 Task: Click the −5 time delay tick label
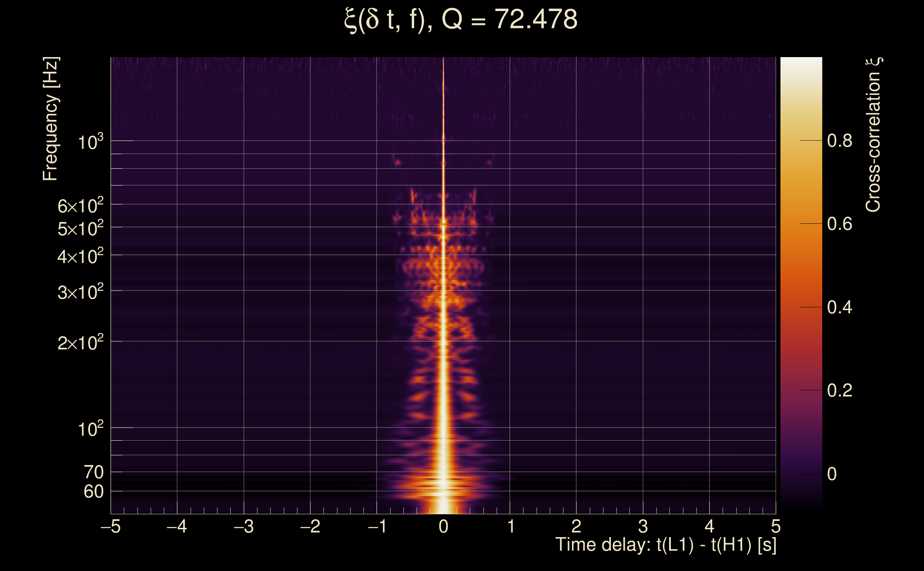click(111, 526)
